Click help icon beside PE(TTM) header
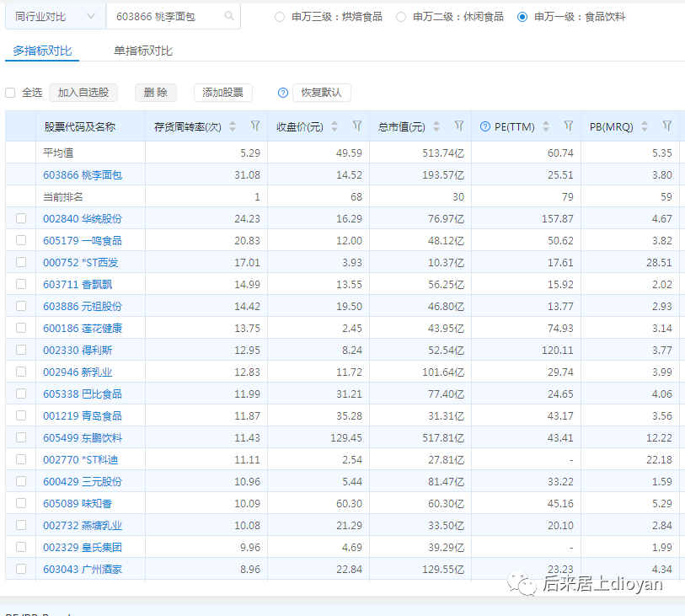 [485, 126]
